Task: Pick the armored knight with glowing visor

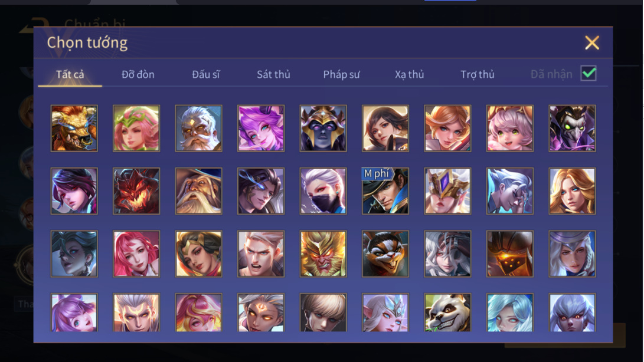Action: [510, 254]
